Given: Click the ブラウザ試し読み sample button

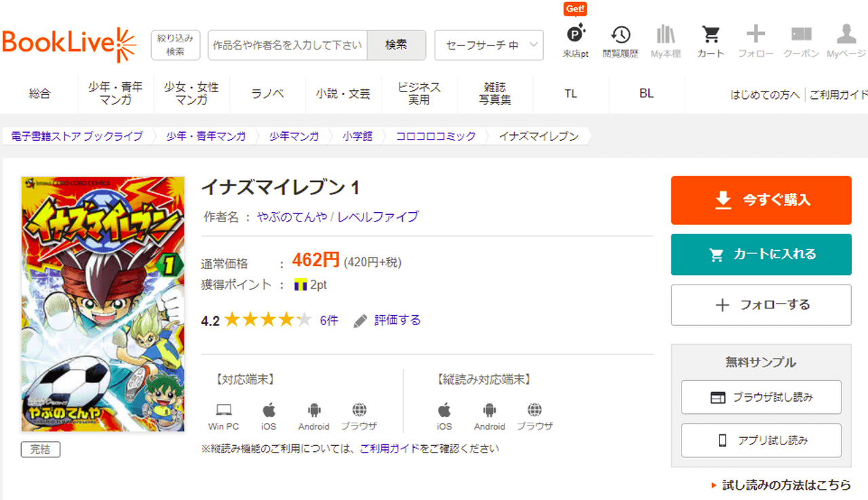Looking at the screenshot, I should pyautogui.click(x=761, y=397).
